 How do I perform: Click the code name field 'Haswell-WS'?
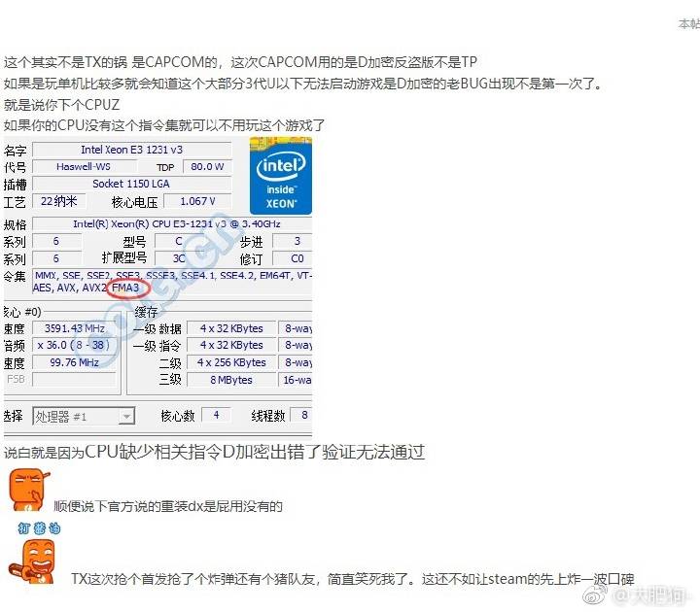pos(84,166)
